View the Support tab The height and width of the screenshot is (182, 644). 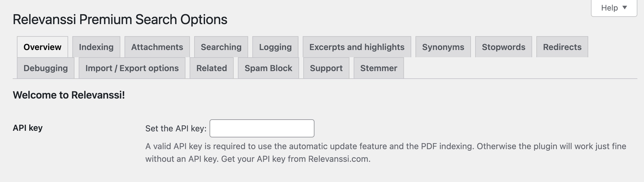[x=326, y=68]
